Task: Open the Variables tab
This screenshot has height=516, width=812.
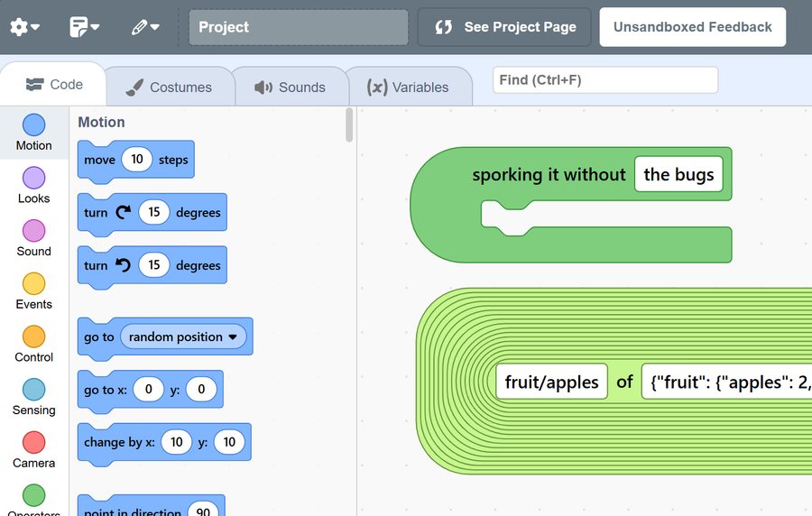Action: tap(408, 88)
